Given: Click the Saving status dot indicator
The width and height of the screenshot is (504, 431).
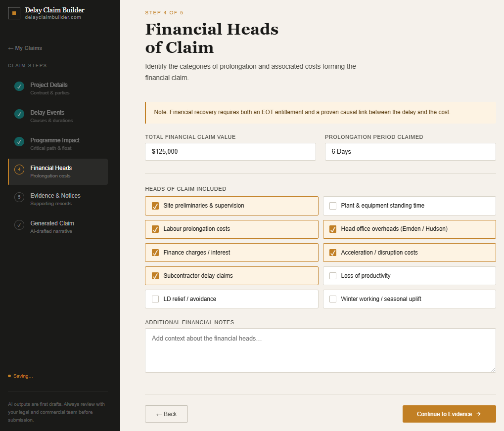Looking at the screenshot, I should pyautogui.click(x=9, y=376).
